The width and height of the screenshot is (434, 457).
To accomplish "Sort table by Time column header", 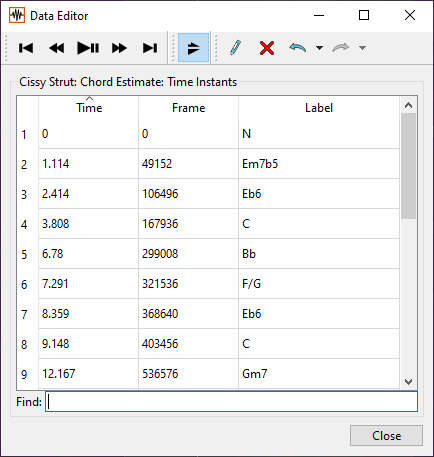I will [89, 107].
